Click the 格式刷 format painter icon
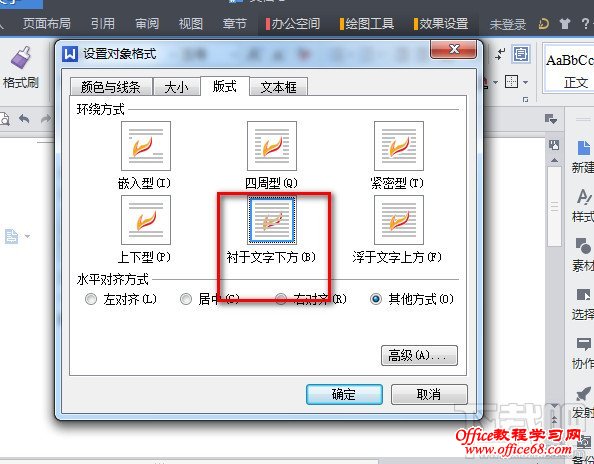Viewport: 594px width, 464px height. 21,58
